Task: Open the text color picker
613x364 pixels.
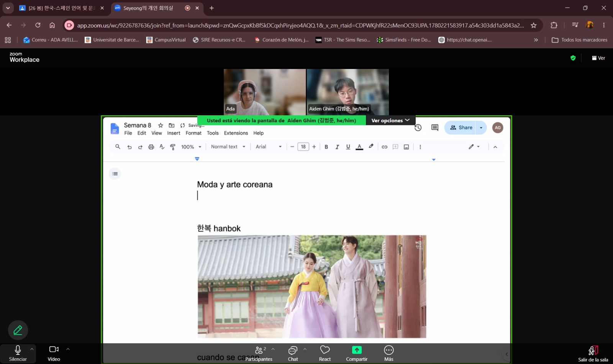Action: [359, 147]
